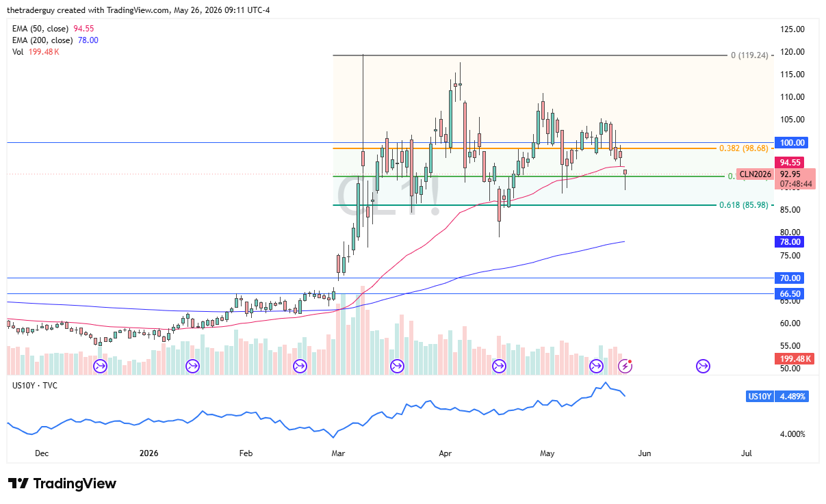Click the contract rollover icon in mid-April
Image resolution: width=826 pixels, height=504 pixels.
coord(499,367)
